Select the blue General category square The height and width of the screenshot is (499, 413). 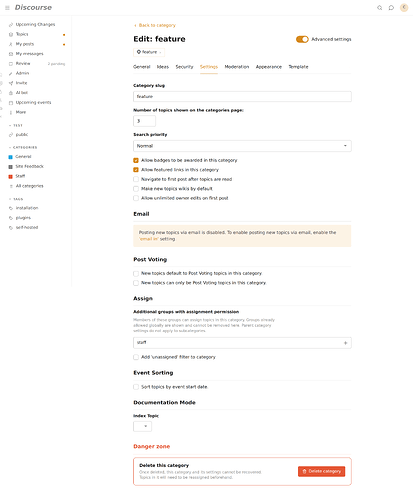(10, 157)
